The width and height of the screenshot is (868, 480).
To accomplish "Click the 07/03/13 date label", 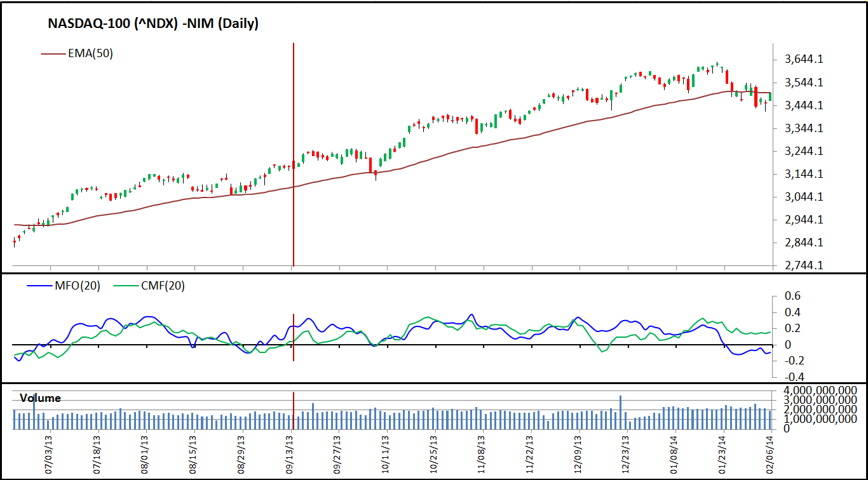I will (49, 454).
